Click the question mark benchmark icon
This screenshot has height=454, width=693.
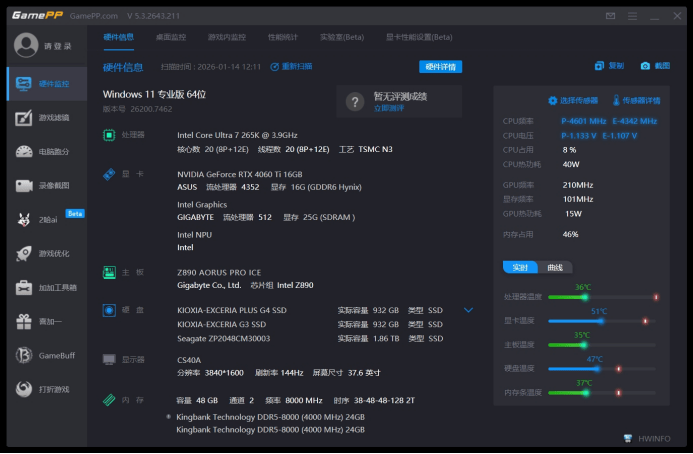click(x=355, y=102)
